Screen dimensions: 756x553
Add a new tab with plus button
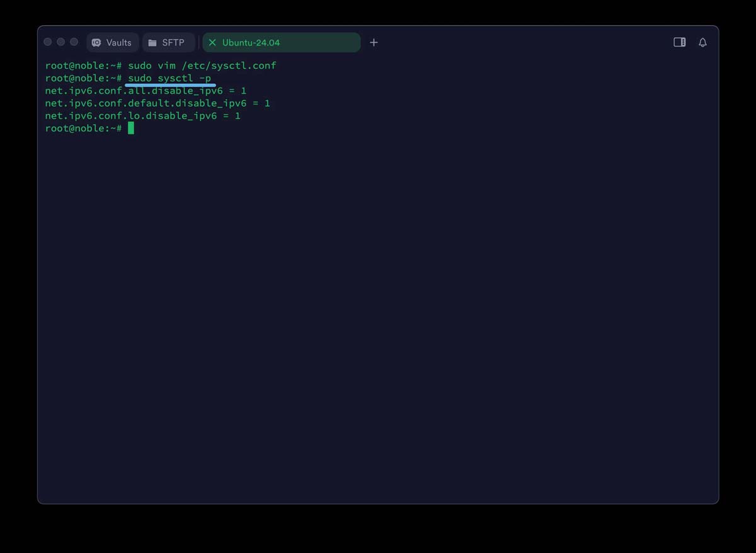[x=374, y=42]
